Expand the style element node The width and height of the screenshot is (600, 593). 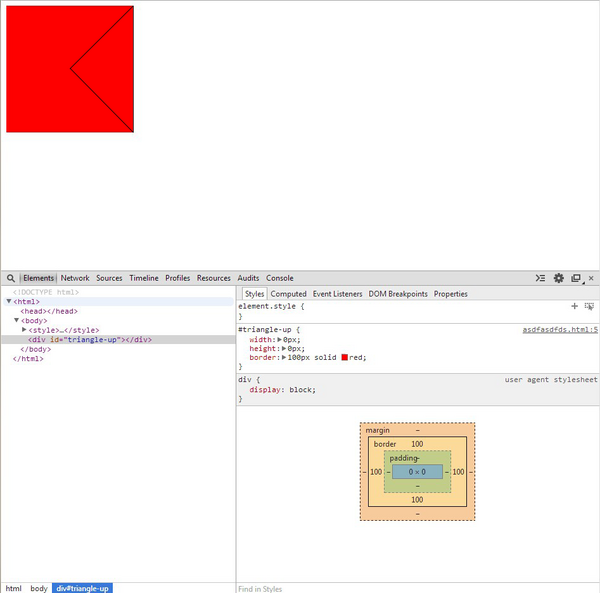point(24,329)
